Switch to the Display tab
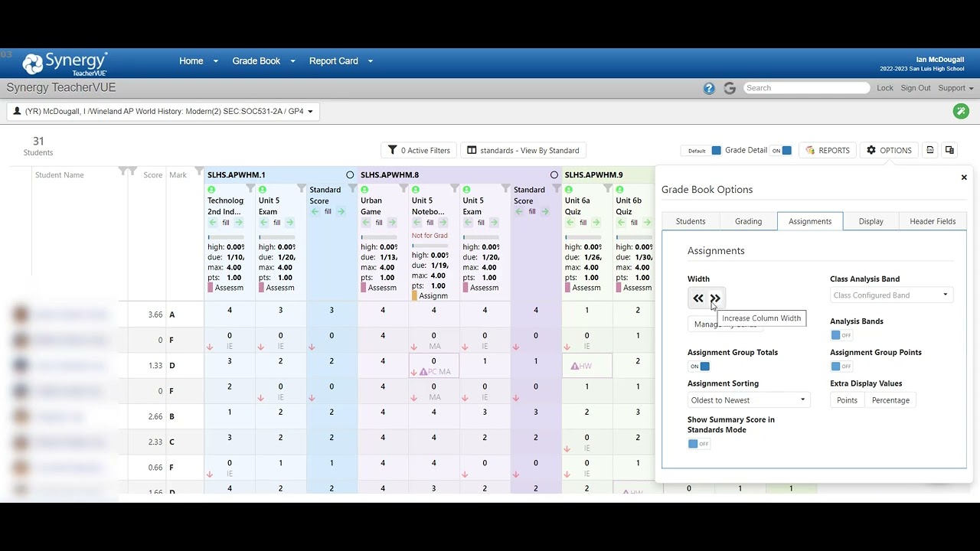The height and width of the screenshot is (551, 980). [871, 221]
